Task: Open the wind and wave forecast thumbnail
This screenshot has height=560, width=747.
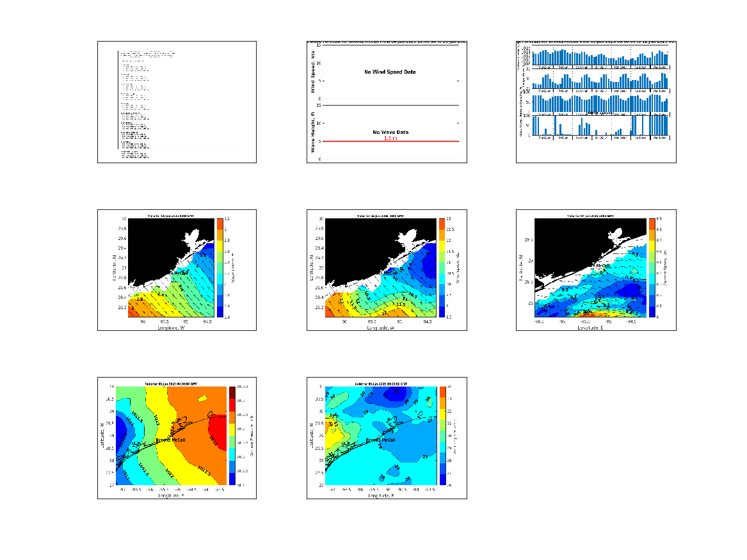Action: click(387, 102)
